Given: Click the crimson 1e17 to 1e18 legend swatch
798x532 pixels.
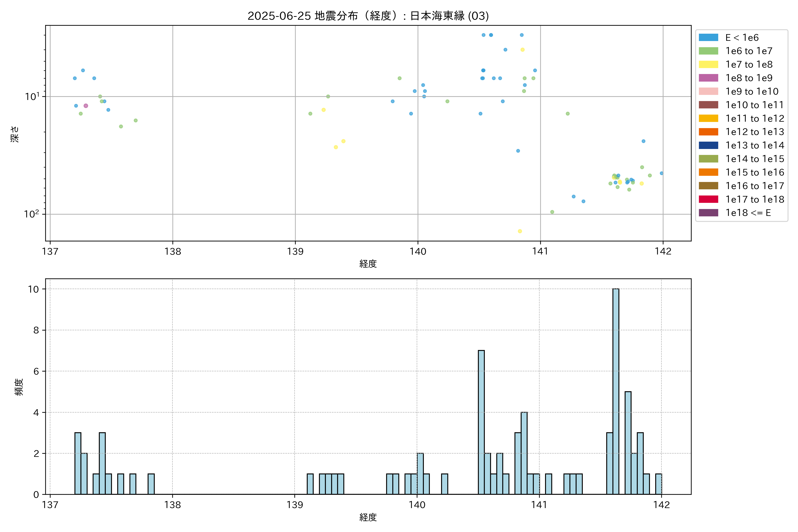Looking at the screenshot, I should point(708,199).
